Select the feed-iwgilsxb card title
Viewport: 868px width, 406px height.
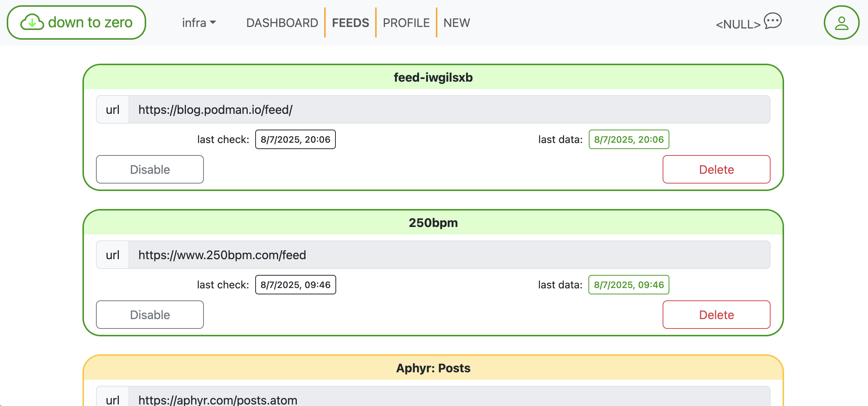[x=433, y=77]
